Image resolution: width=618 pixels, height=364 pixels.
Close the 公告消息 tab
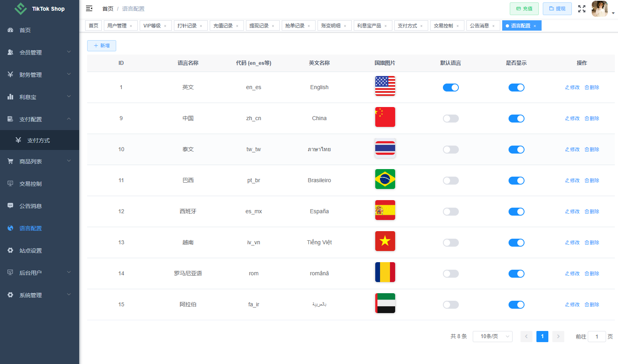493,26
